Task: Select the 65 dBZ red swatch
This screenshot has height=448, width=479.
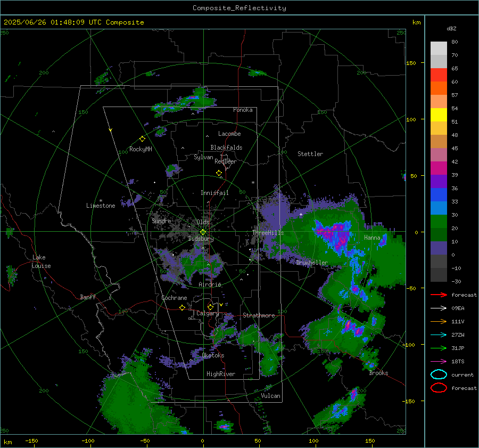Action: pyautogui.click(x=439, y=75)
